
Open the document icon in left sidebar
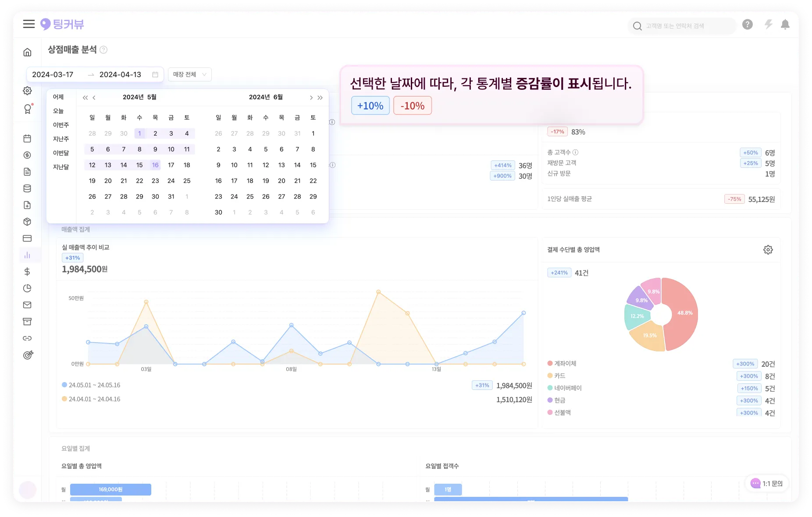click(x=27, y=172)
